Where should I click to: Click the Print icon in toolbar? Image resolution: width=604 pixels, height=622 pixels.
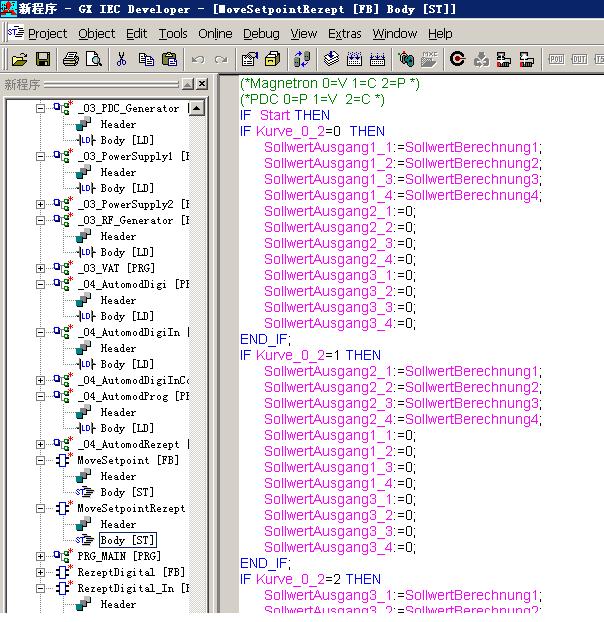point(72,60)
